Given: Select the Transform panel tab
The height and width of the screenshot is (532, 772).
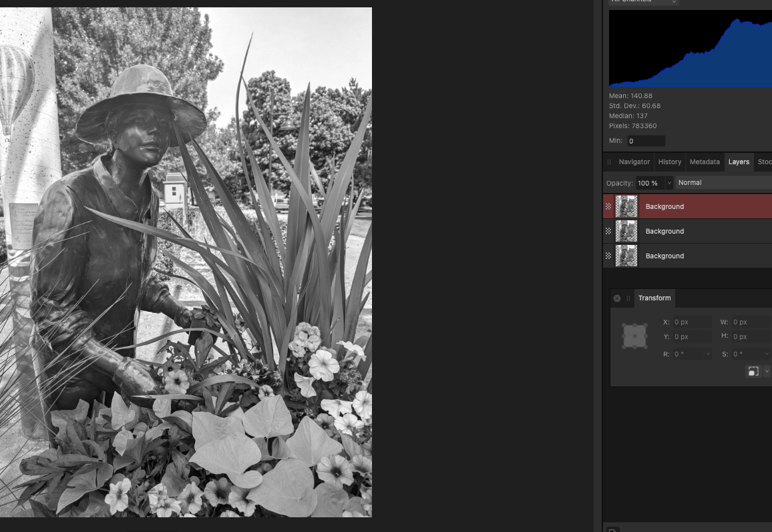Looking at the screenshot, I should pyautogui.click(x=654, y=298).
